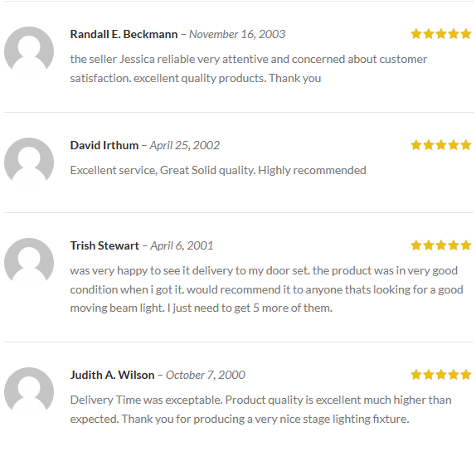Click Randall E. Beckmann's avatar icon

(29, 51)
